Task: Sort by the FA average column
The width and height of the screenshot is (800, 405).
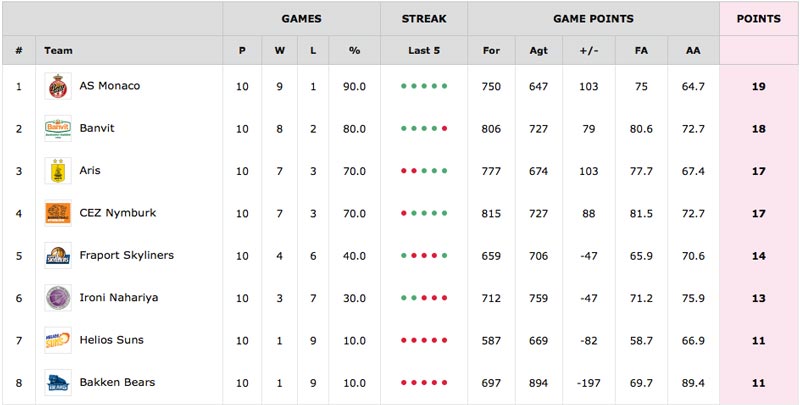Action: pos(641,50)
